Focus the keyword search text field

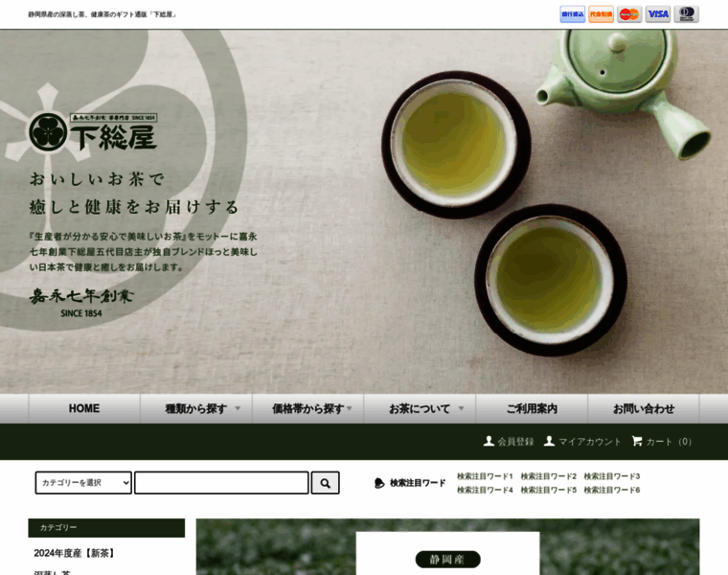point(221,483)
